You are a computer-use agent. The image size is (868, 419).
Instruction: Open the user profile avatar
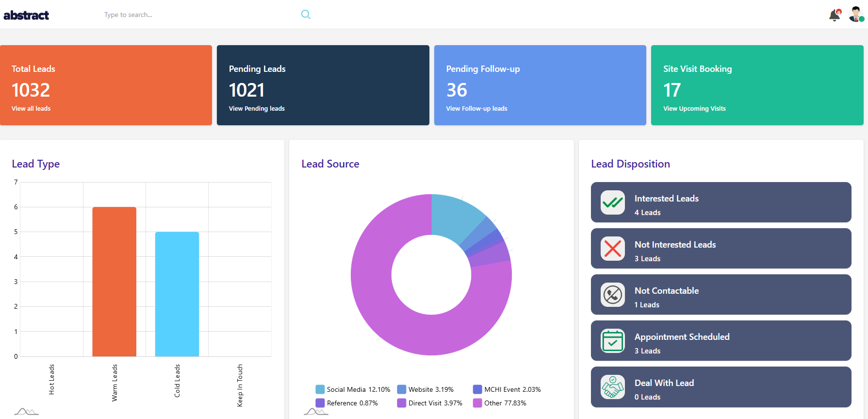(856, 15)
